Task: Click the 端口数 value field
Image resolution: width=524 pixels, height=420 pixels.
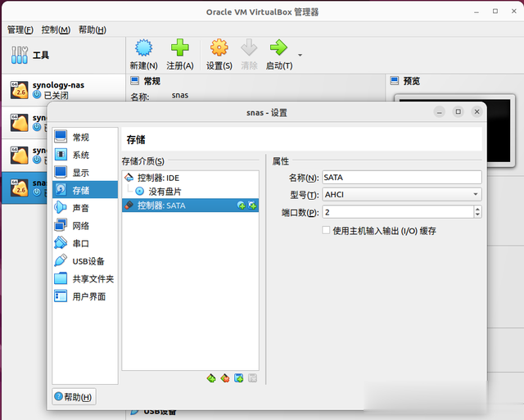Action: point(398,212)
